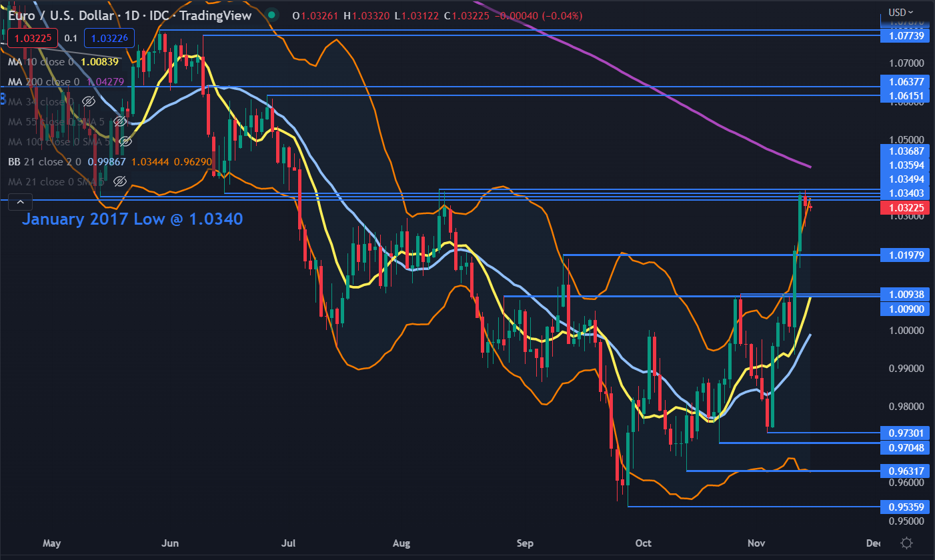
Task: Click the 0.95359 price label
Action: [905, 507]
